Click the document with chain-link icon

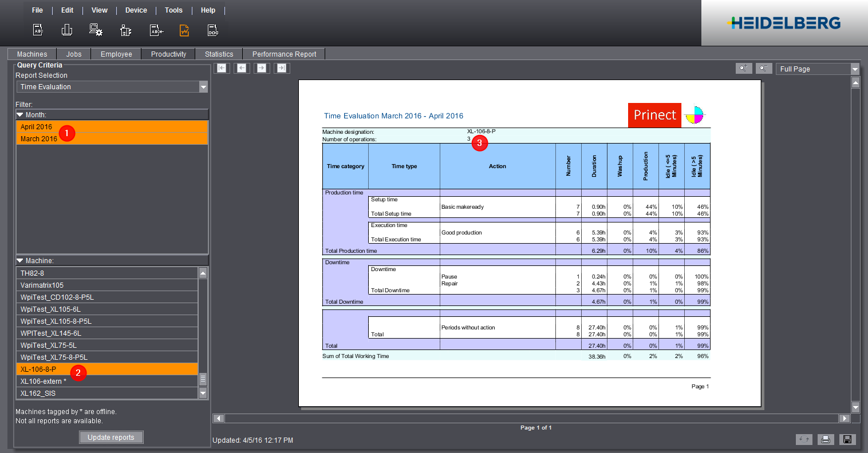[x=212, y=30]
